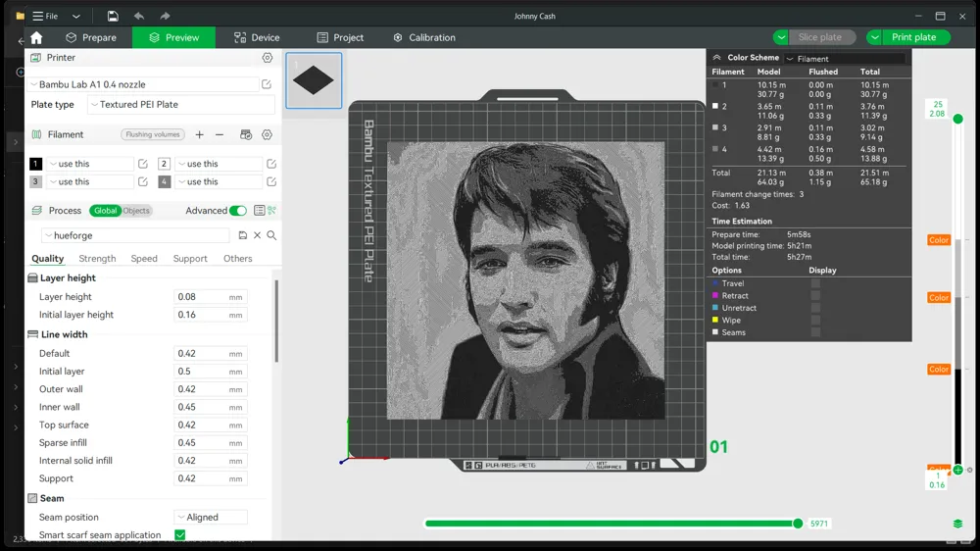Switch process scope to Objects
Viewport: 980px width, 551px height.
(136, 211)
